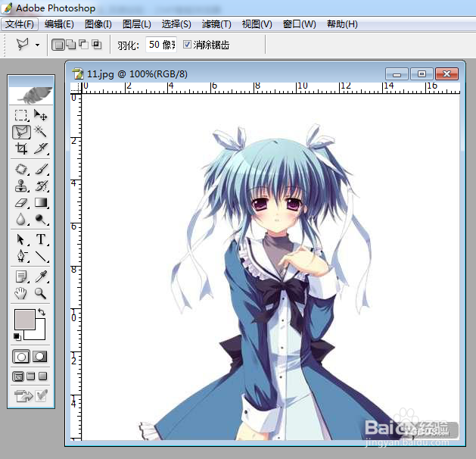Open the foreground color swatch
This screenshot has height=459, width=476.
pos(24,320)
